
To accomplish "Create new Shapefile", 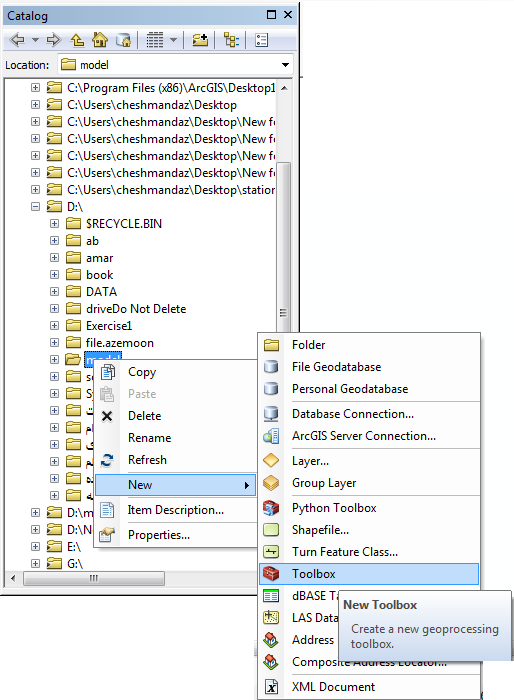I will point(369,530).
